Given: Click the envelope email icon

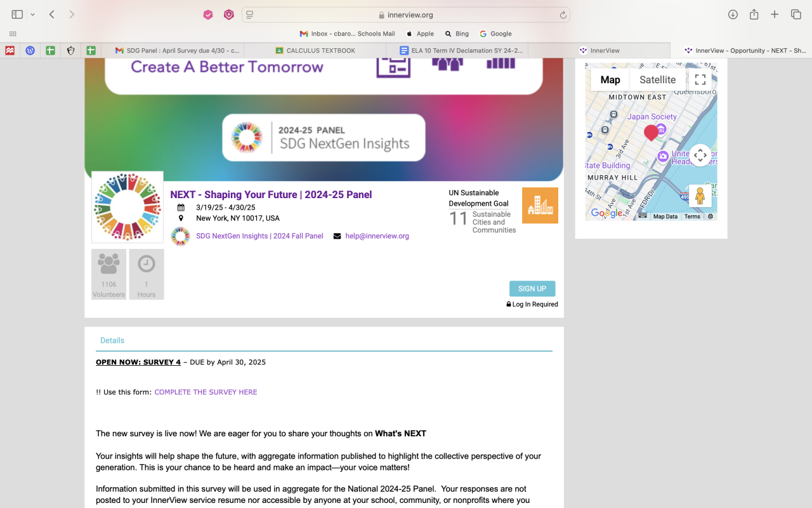Looking at the screenshot, I should (337, 236).
